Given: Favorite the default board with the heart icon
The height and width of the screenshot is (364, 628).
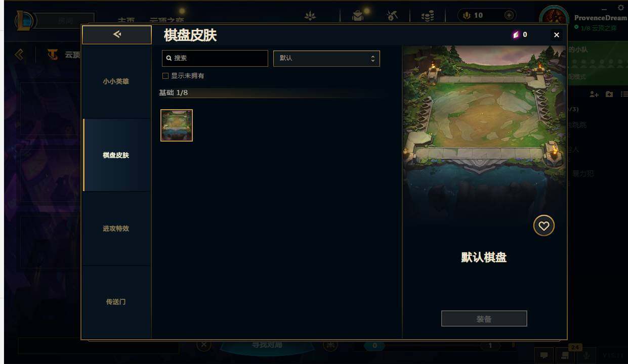Looking at the screenshot, I should tap(544, 226).
